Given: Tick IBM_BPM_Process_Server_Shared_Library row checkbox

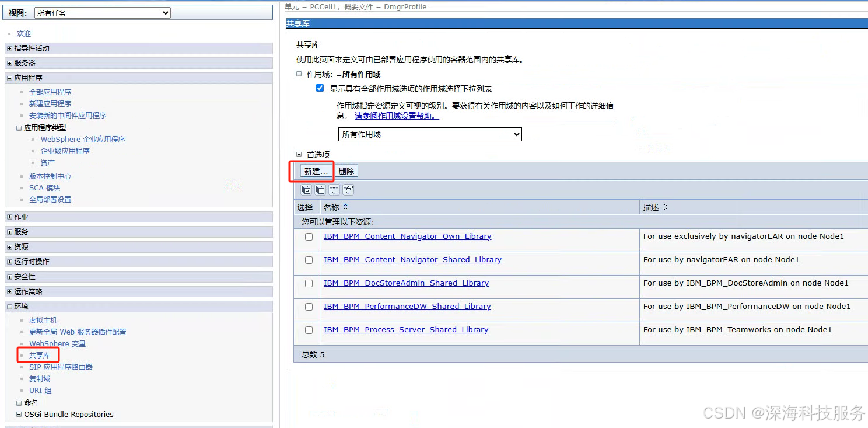Looking at the screenshot, I should click(309, 330).
